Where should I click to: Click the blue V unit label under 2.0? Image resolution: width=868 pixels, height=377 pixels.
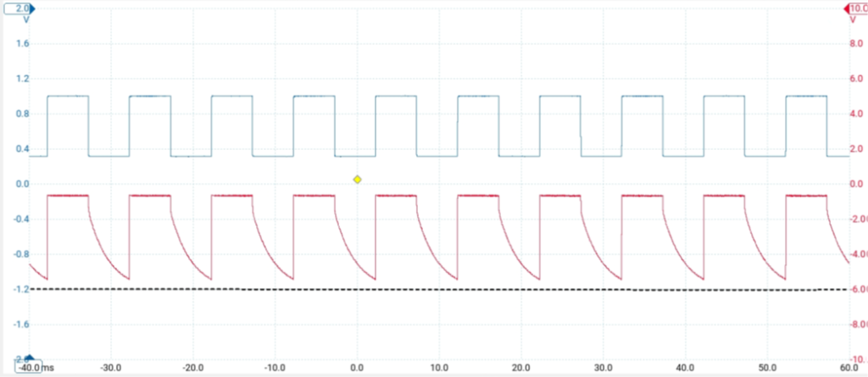(x=26, y=20)
